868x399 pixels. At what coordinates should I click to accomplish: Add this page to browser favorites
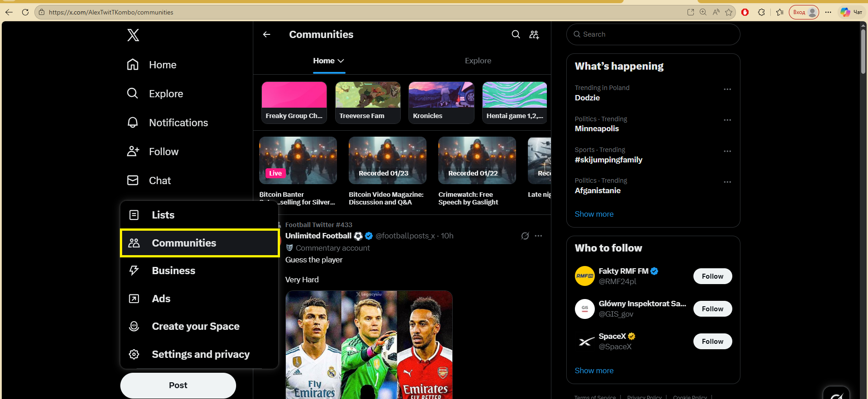[x=729, y=12]
